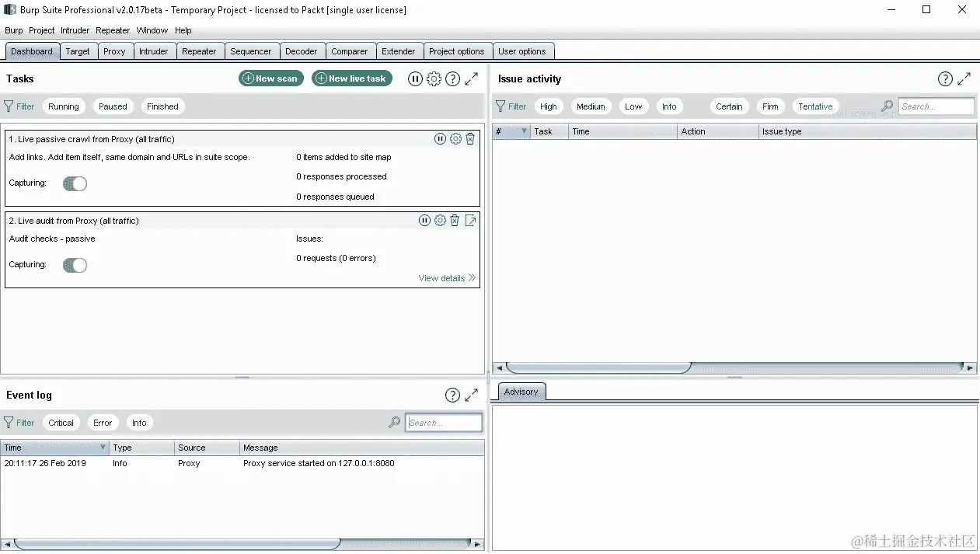Open help for Event log panel
The width and height of the screenshot is (980, 554).
[452, 395]
